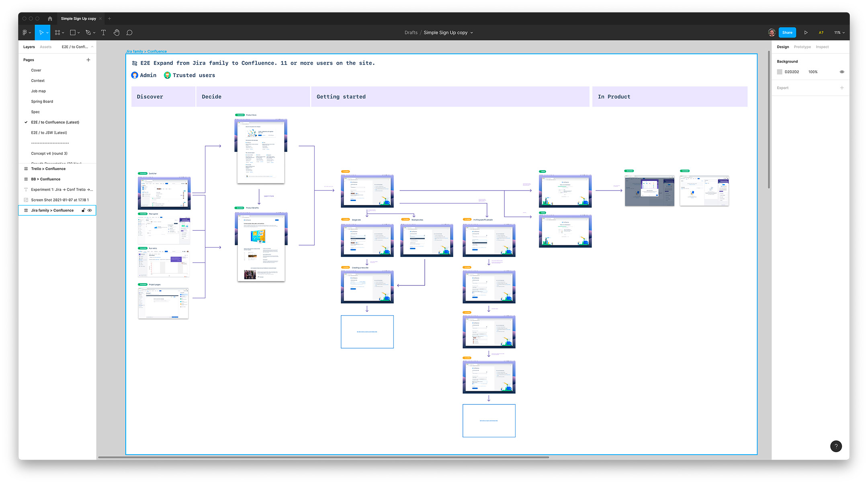Open Frame tool options dropdown arrow

pos(63,33)
